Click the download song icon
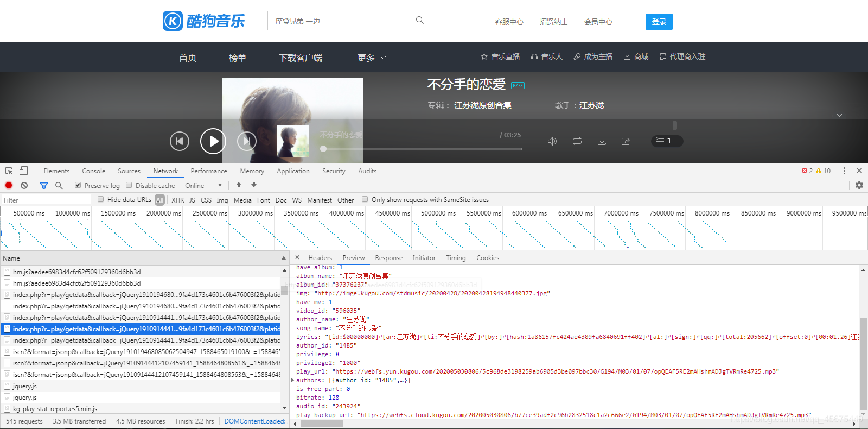868x429 pixels. coord(602,141)
